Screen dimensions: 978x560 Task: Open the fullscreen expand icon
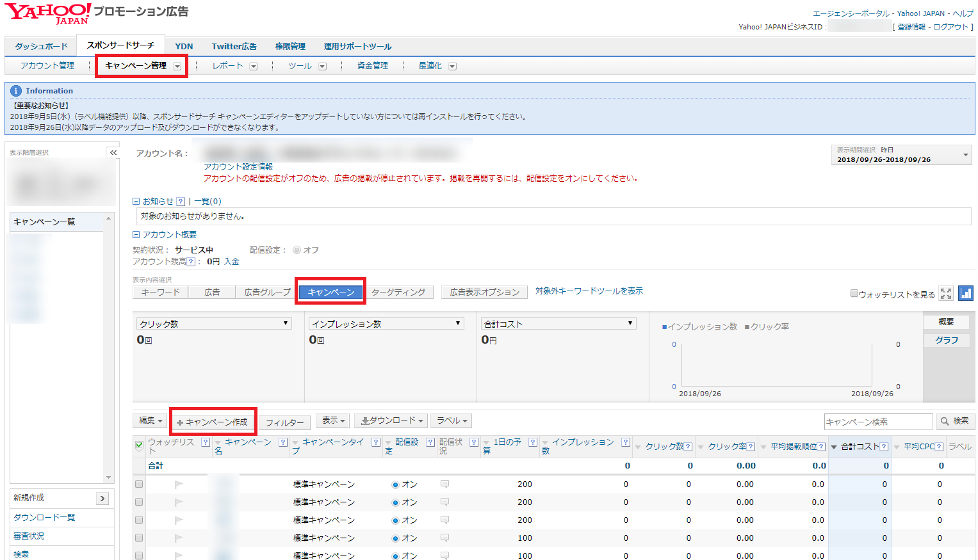[x=946, y=294]
